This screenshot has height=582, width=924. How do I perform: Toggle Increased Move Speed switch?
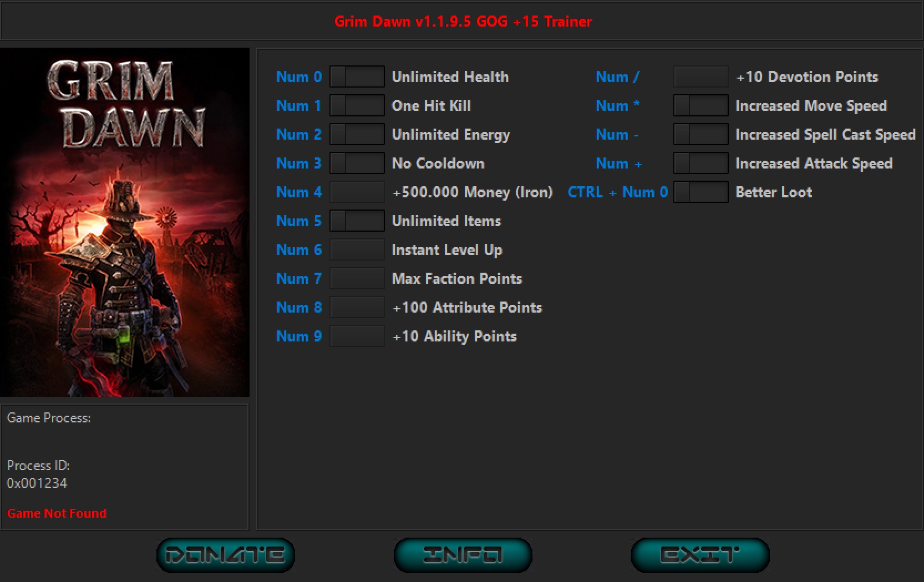[x=701, y=105]
